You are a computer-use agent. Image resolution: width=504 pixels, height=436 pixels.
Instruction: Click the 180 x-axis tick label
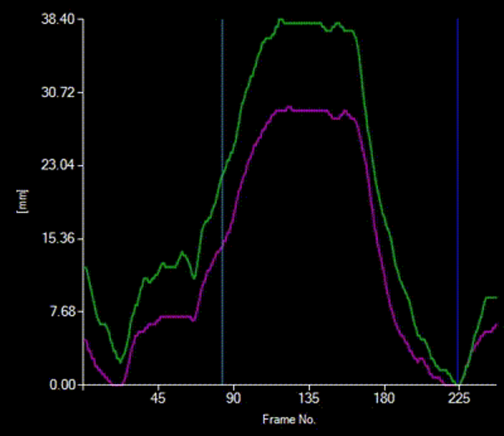[x=384, y=398]
